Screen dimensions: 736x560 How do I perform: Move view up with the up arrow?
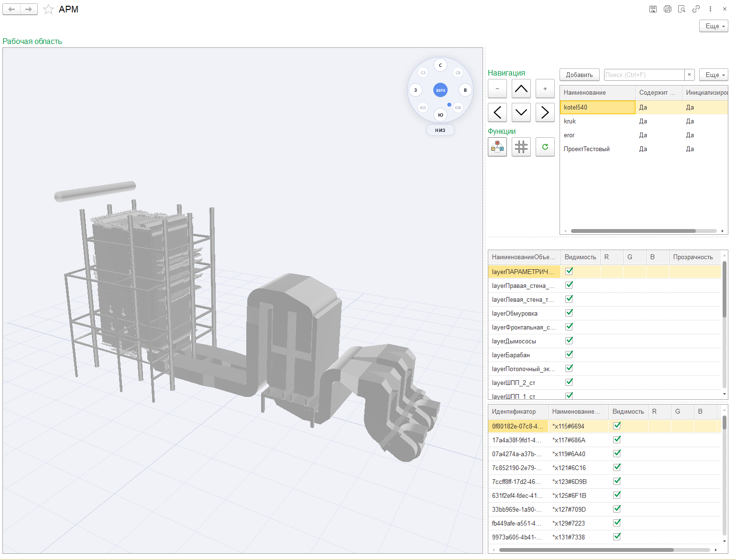click(521, 88)
